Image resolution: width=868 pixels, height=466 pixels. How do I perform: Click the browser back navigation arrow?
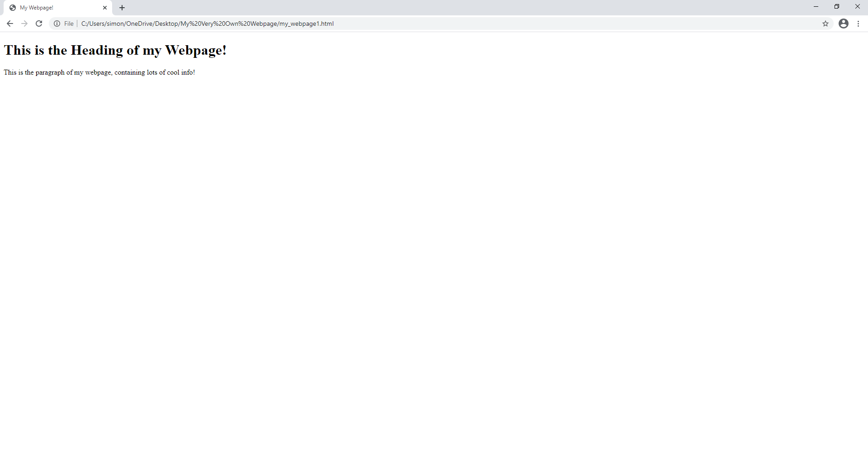click(9, 24)
